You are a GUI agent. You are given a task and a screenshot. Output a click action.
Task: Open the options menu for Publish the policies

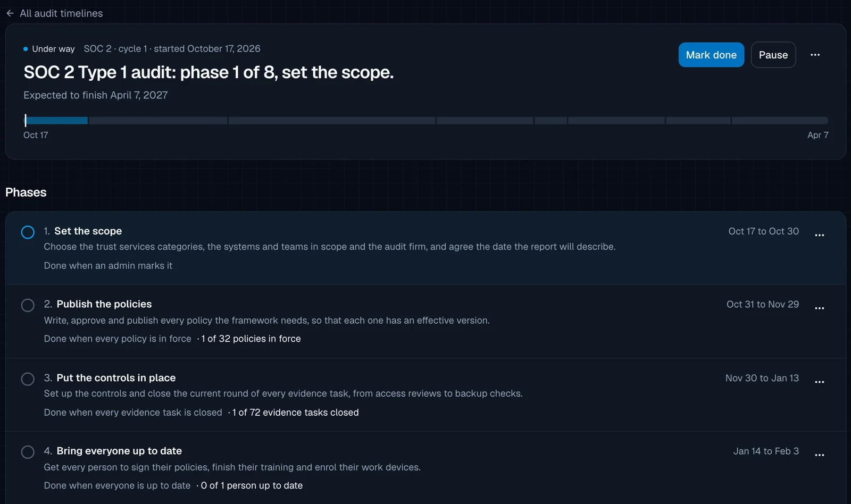pos(820,308)
